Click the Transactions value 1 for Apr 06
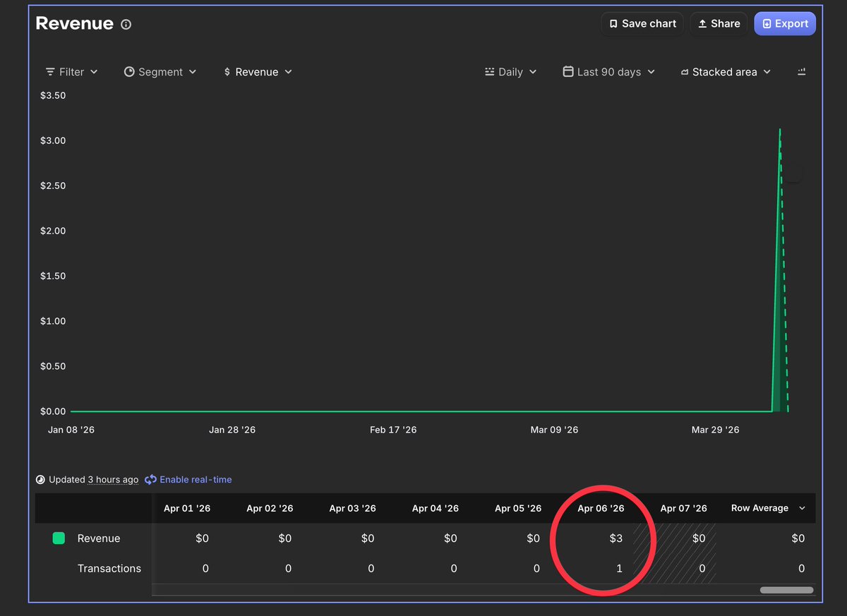The height and width of the screenshot is (616, 847). tap(620, 569)
